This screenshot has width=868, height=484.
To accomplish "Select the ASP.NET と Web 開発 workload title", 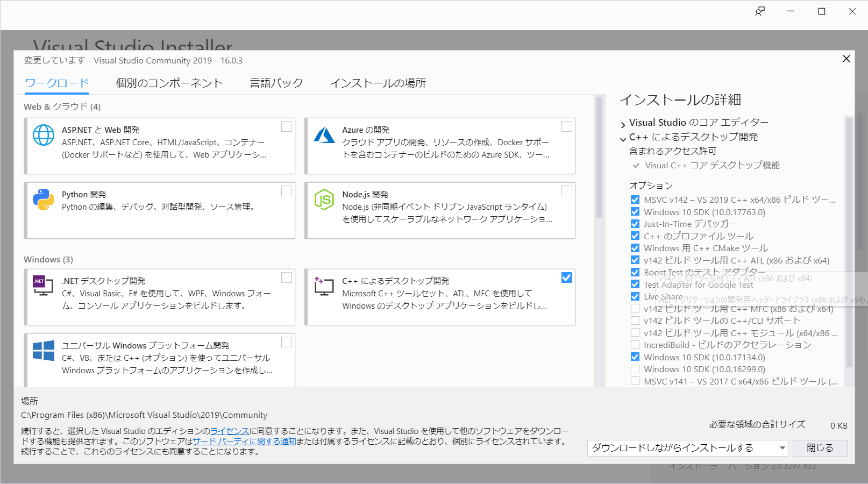I will pyautogui.click(x=101, y=130).
